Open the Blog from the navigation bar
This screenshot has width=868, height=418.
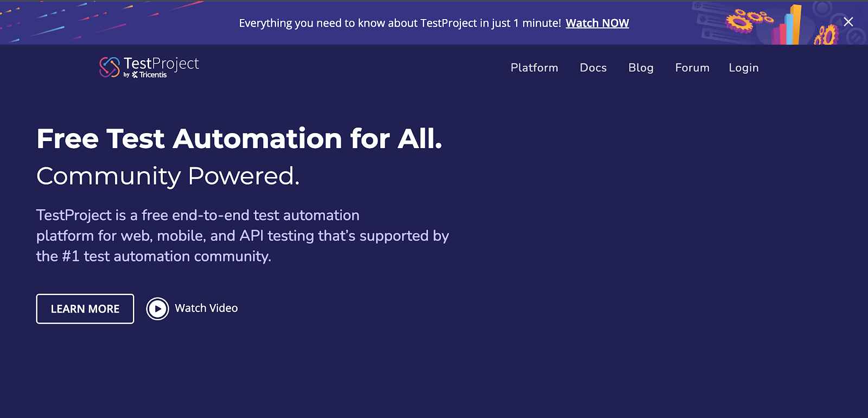point(641,67)
